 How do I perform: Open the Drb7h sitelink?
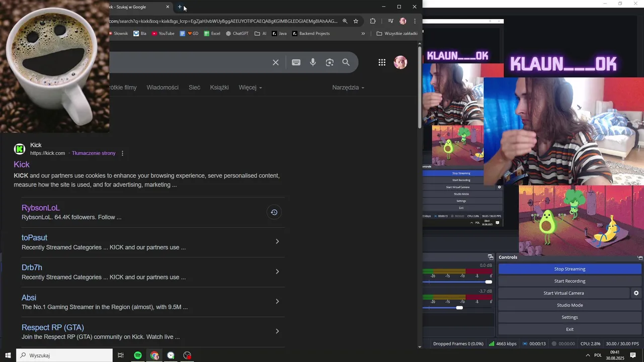(x=32, y=267)
